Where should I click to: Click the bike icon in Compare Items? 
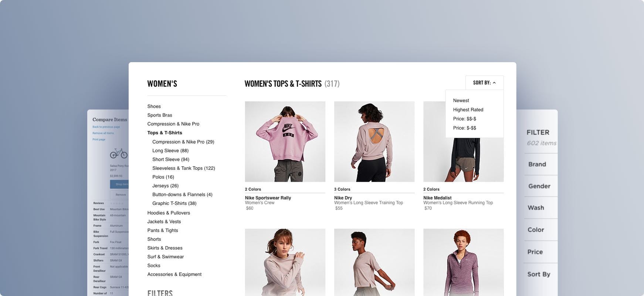(119, 153)
